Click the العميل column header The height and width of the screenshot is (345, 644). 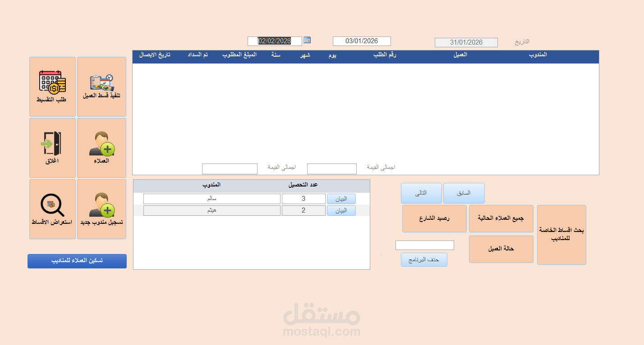460,54
